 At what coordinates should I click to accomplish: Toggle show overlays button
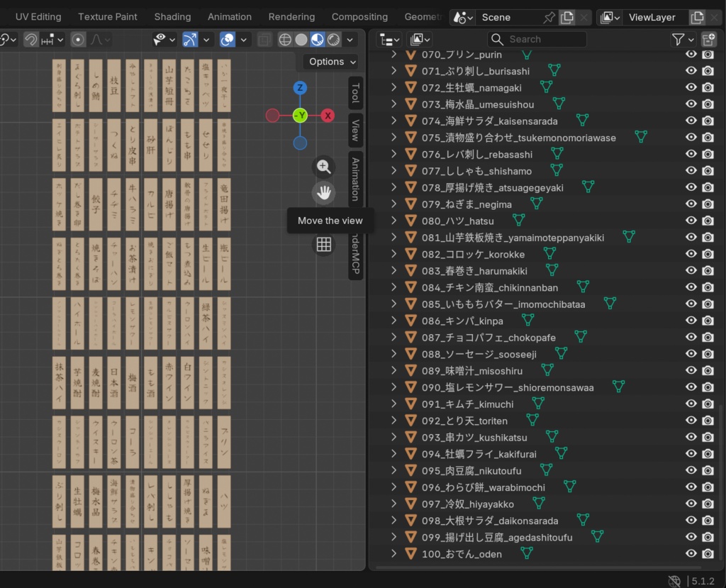click(x=228, y=40)
